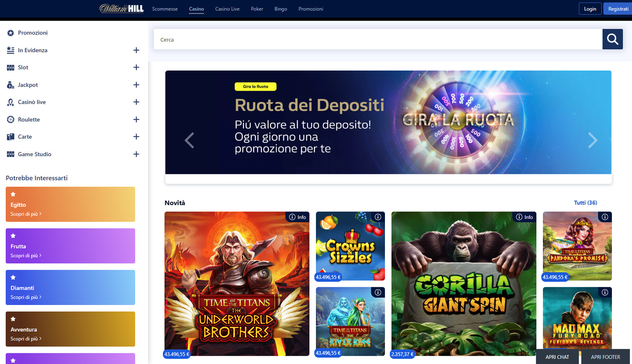This screenshot has width=632, height=364.
Task: View all new games via Tutti (36)
Action: tap(585, 202)
